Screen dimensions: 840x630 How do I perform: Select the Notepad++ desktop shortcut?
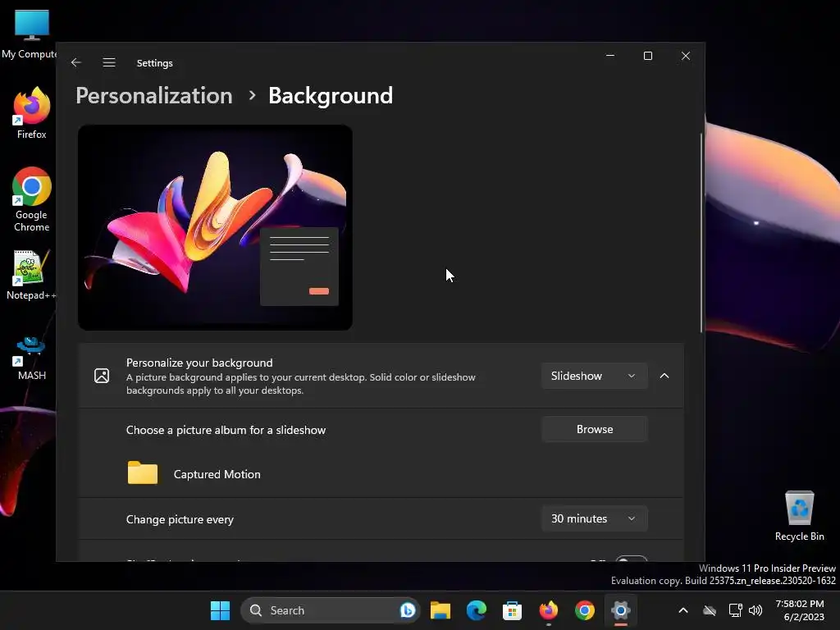click(x=31, y=276)
